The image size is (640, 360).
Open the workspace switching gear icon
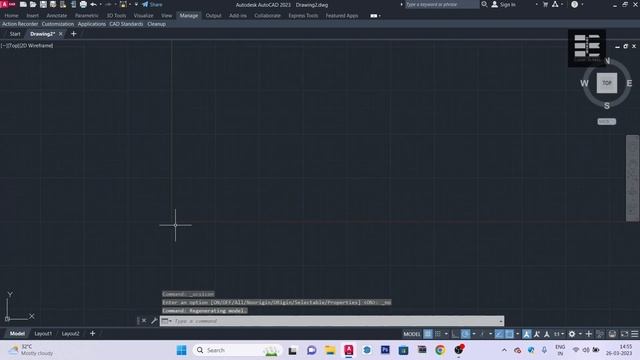tap(572, 334)
